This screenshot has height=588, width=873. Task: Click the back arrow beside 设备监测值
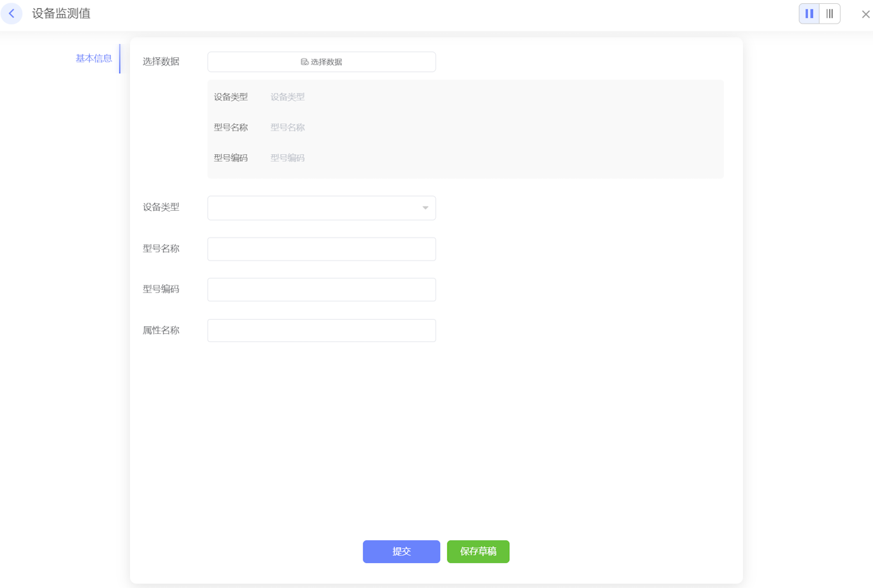point(11,13)
